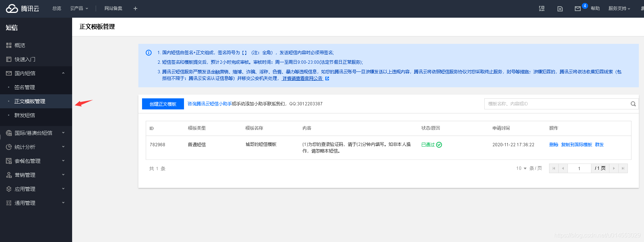Click the 国际/港澳台短信 globe icon

(x=9, y=133)
